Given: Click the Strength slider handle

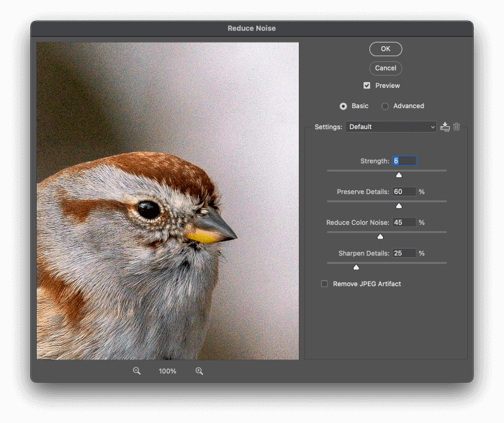Looking at the screenshot, I should 399,175.
